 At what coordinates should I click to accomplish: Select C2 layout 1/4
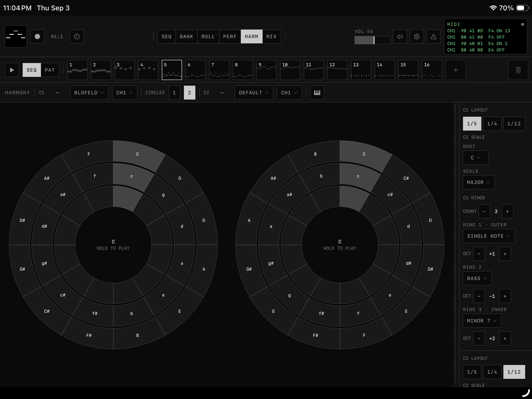pos(492,372)
